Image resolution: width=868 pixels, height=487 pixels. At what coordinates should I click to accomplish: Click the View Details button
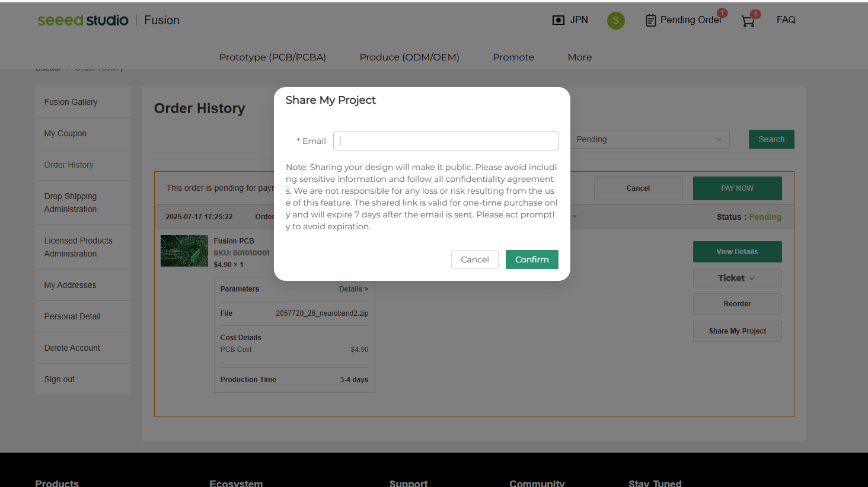(x=737, y=252)
